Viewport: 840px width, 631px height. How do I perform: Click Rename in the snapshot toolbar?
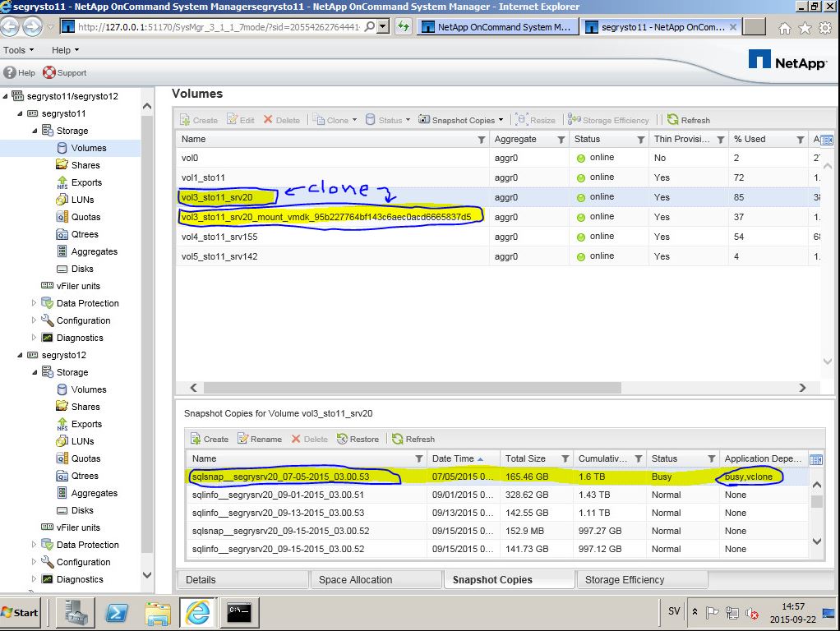[259, 440]
